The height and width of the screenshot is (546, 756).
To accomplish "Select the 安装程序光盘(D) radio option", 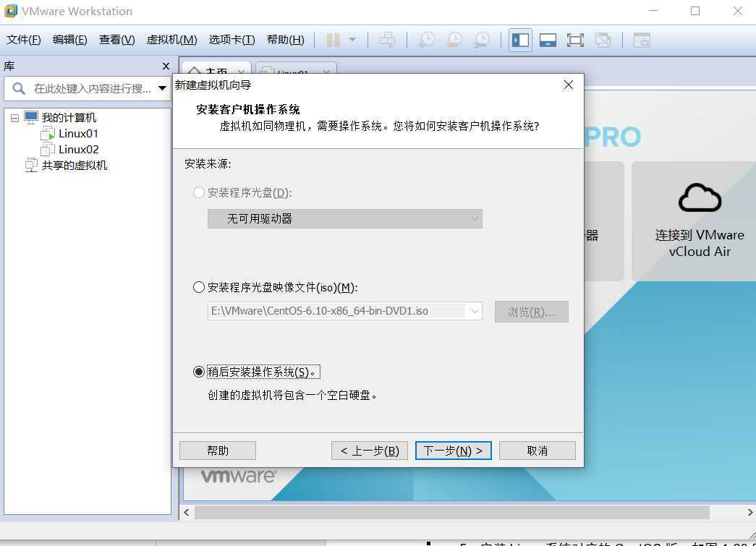I will coord(199,193).
